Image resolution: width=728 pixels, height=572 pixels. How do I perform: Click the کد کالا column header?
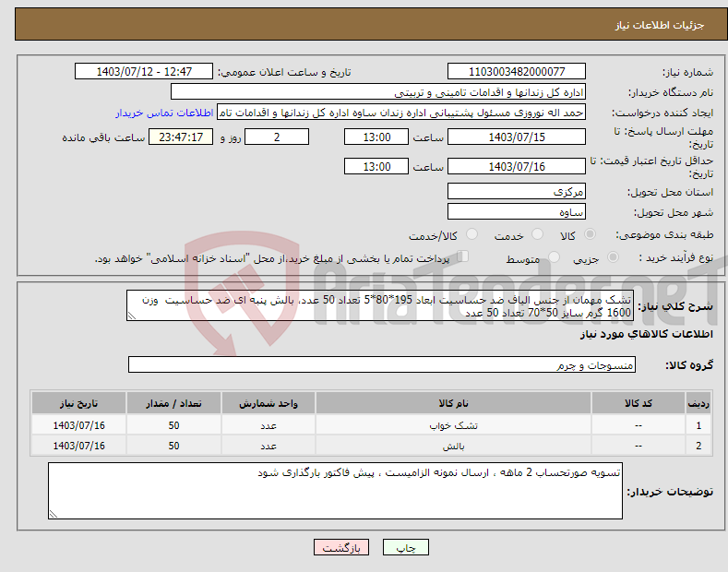click(x=638, y=403)
